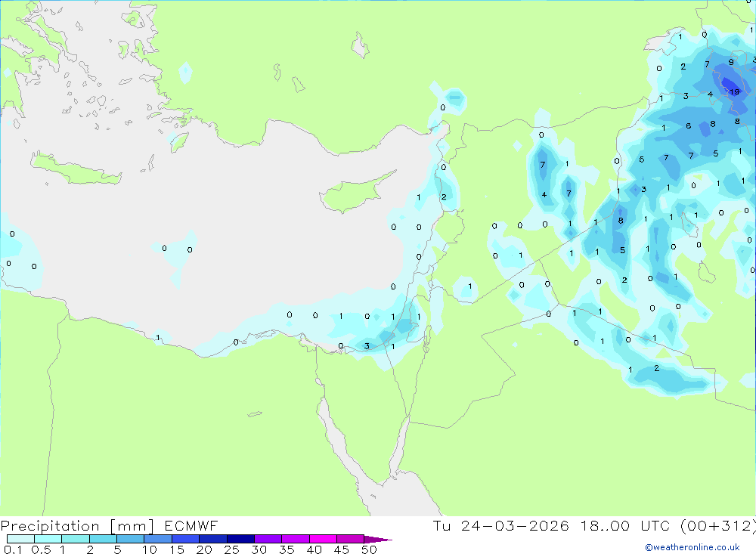Click the '(00+312)' forecast hour text
The height and width of the screenshot is (554, 756).
(x=718, y=525)
